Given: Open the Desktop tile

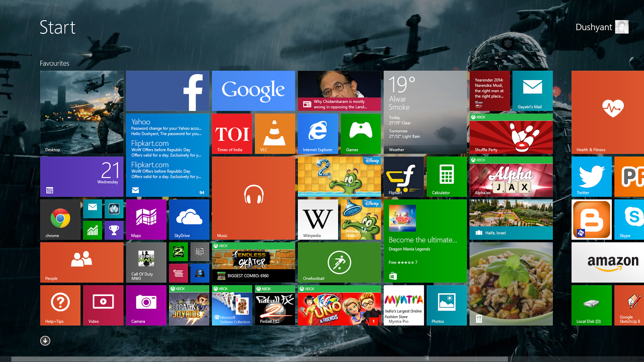Looking at the screenshot, I should pyautogui.click(x=82, y=112).
